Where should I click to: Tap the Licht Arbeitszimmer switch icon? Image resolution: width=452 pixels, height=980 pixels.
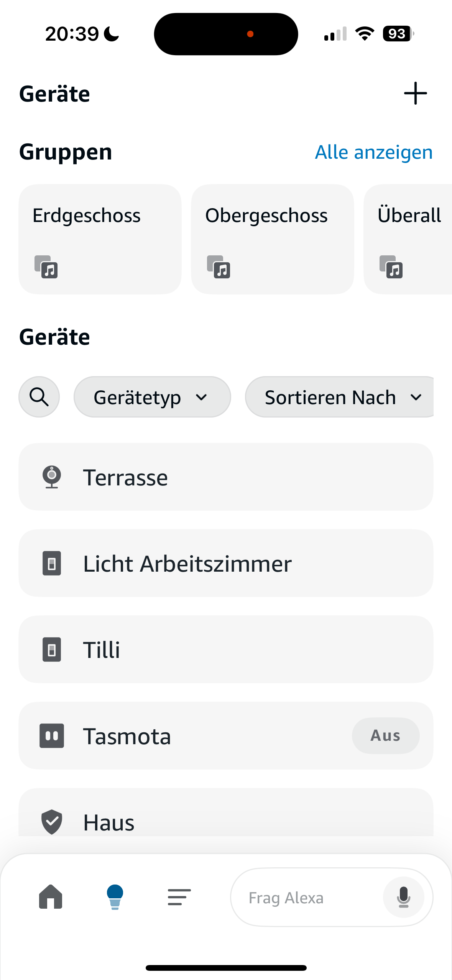52,563
